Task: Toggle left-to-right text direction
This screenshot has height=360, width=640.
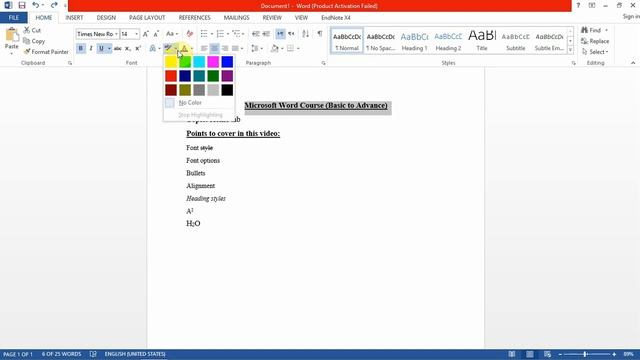Action: (x=280, y=34)
